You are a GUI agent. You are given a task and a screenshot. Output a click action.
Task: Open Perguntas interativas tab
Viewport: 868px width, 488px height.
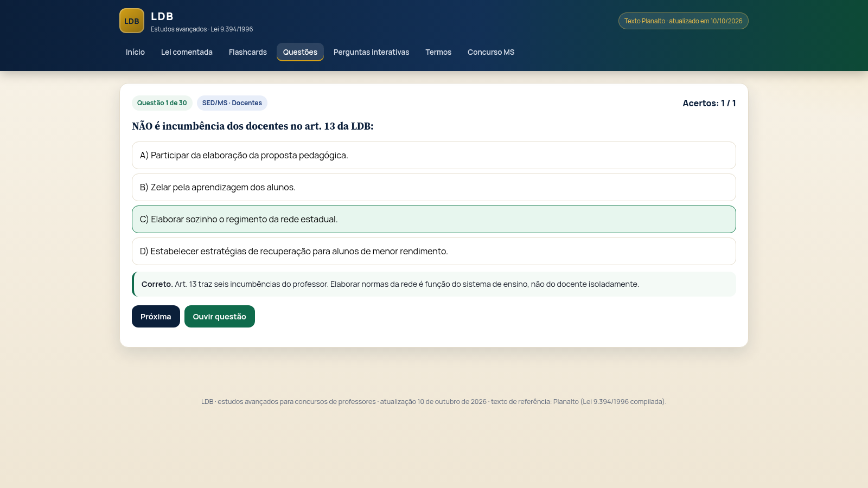pyautogui.click(x=372, y=52)
